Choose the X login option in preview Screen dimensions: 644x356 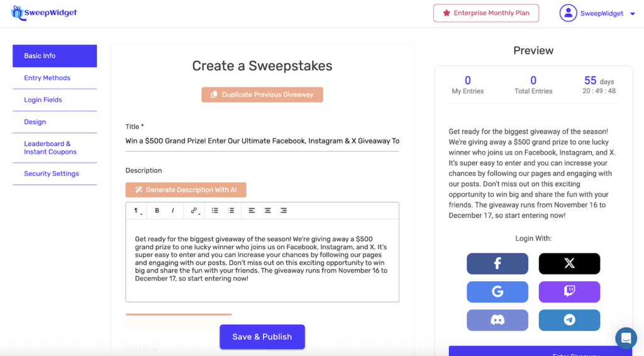point(569,264)
